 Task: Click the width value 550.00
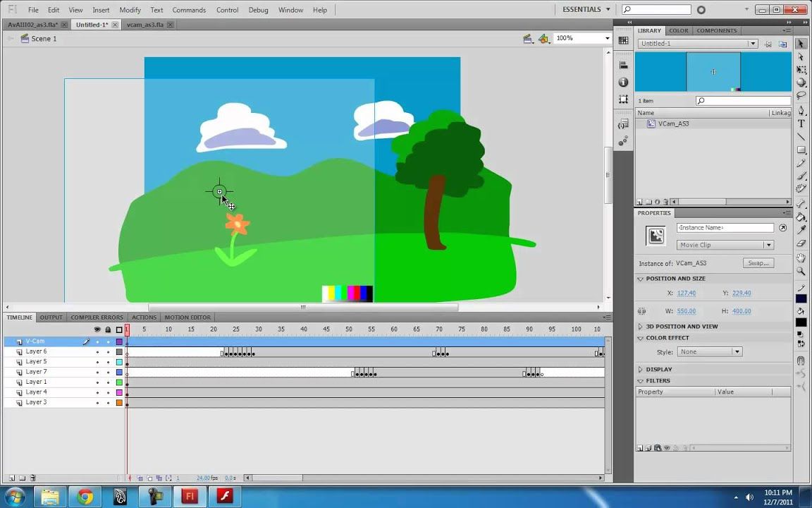click(x=686, y=311)
